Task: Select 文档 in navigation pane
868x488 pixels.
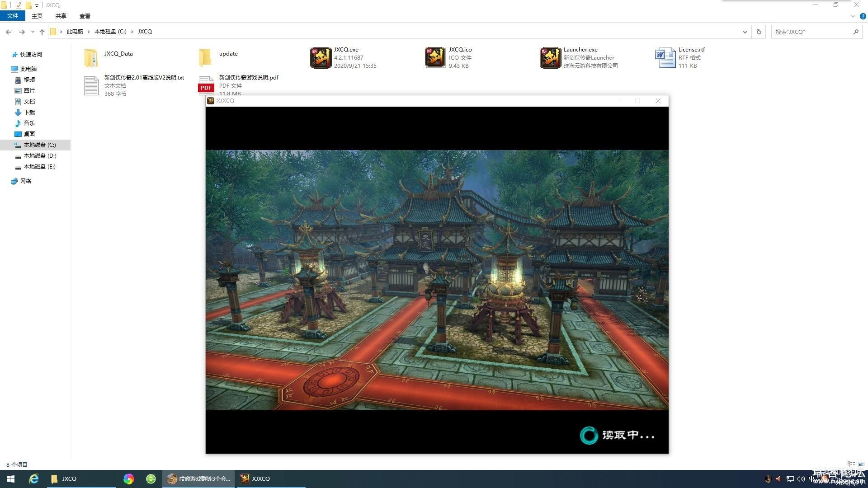Action: tap(29, 101)
